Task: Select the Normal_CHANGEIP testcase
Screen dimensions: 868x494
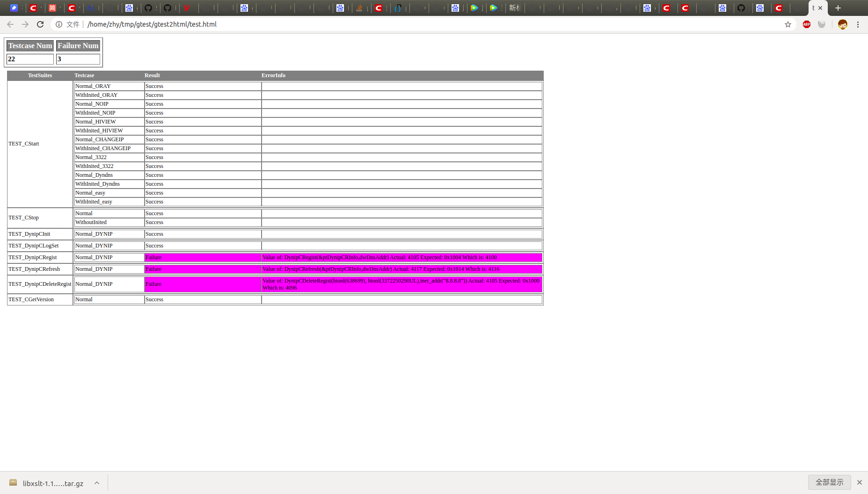Action: (x=109, y=139)
